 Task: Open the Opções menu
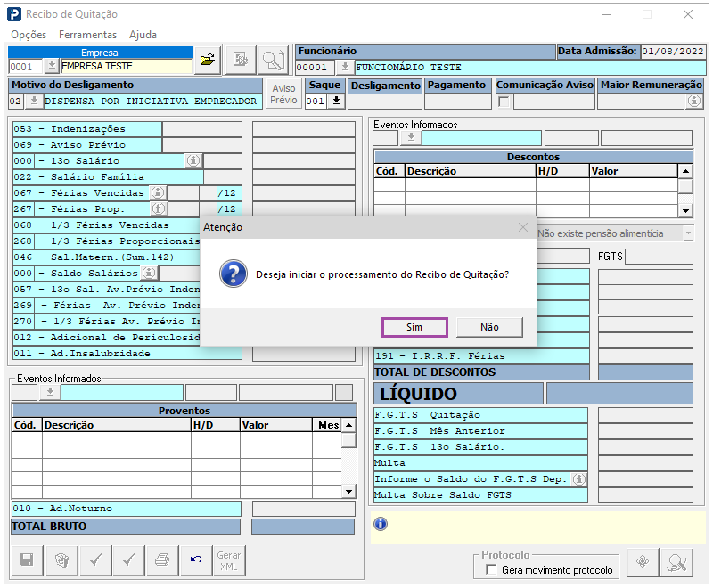(x=29, y=35)
